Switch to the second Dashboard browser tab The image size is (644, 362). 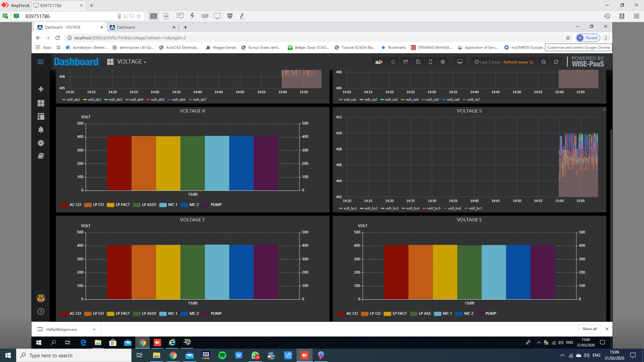(x=142, y=27)
